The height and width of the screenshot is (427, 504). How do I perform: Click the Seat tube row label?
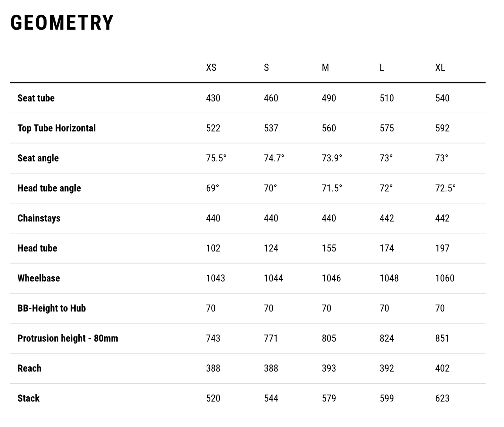[x=36, y=98]
